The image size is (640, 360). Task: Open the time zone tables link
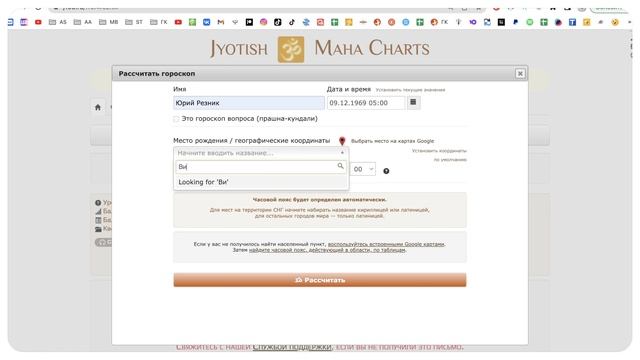point(327,250)
